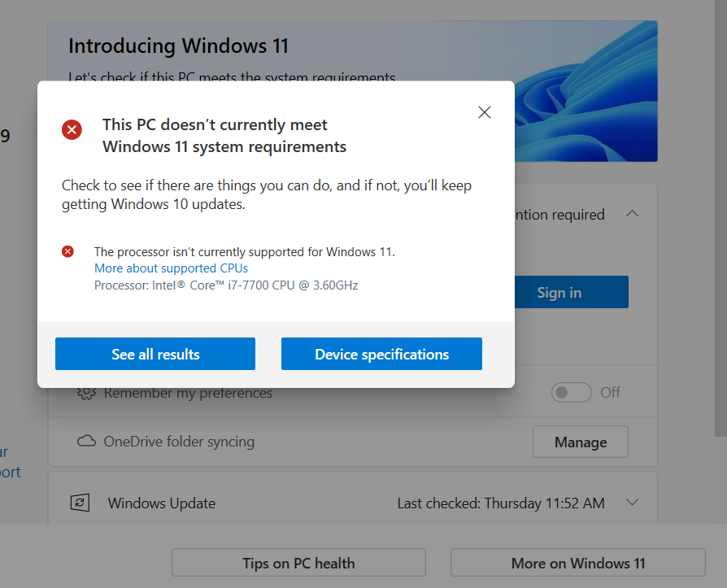Click the large red error icon
This screenshot has width=727, height=588.
pos(72,129)
